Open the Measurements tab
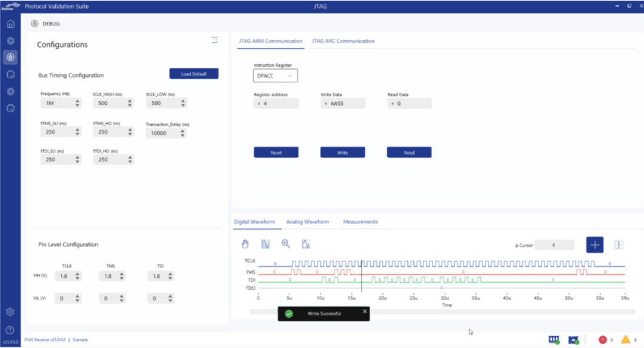644x348 pixels. pos(360,222)
